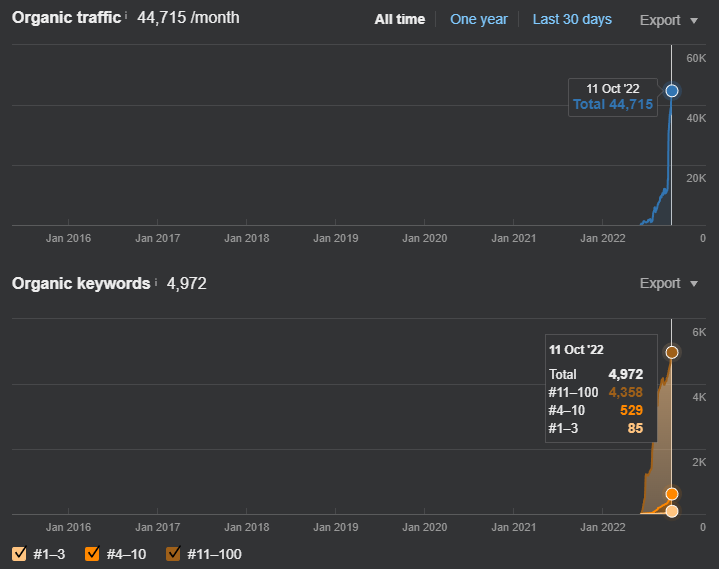Click Jan 2019 on the traffic timeline

click(x=336, y=238)
